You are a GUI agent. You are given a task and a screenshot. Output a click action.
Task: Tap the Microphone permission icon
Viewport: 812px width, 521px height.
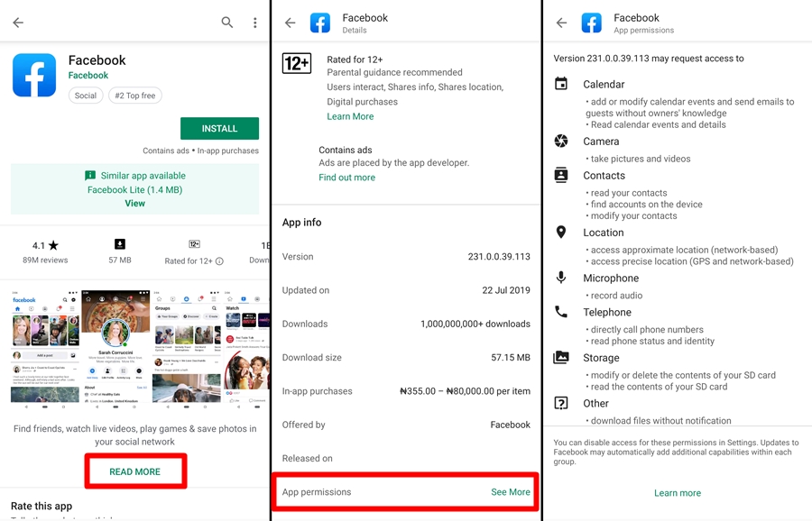[x=561, y=278]
